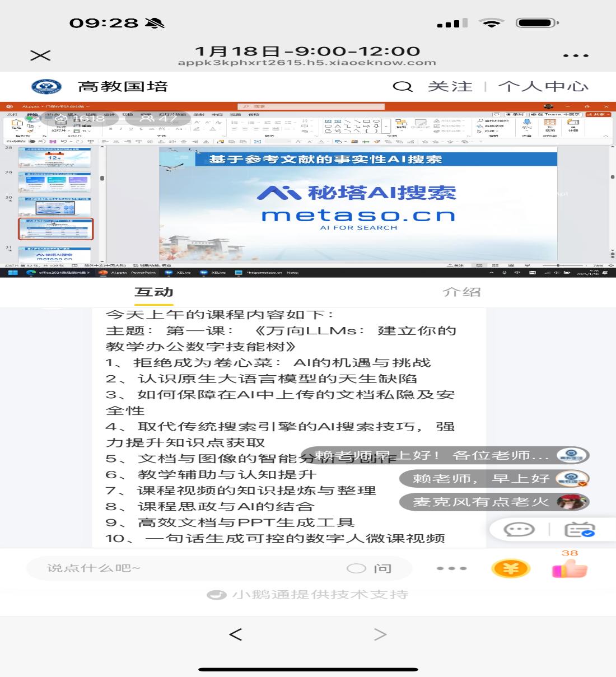Toggle the speech-bubble danmaku icon

click(x=519, y=529)
